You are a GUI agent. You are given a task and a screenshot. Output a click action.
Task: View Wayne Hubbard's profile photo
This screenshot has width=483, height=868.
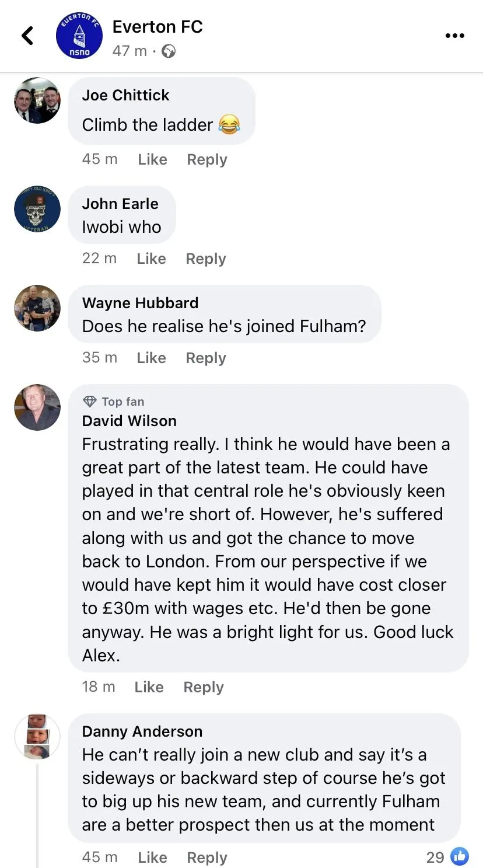pos(37,308)
